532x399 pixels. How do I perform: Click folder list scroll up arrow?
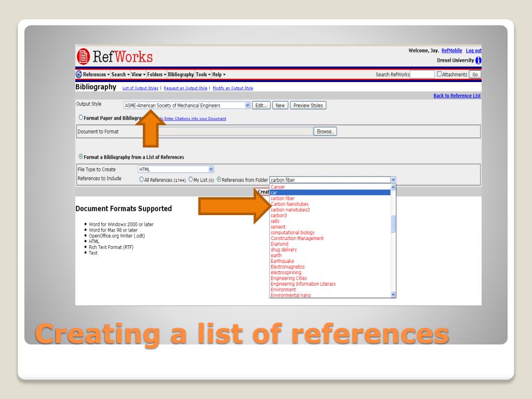(393, 187)
